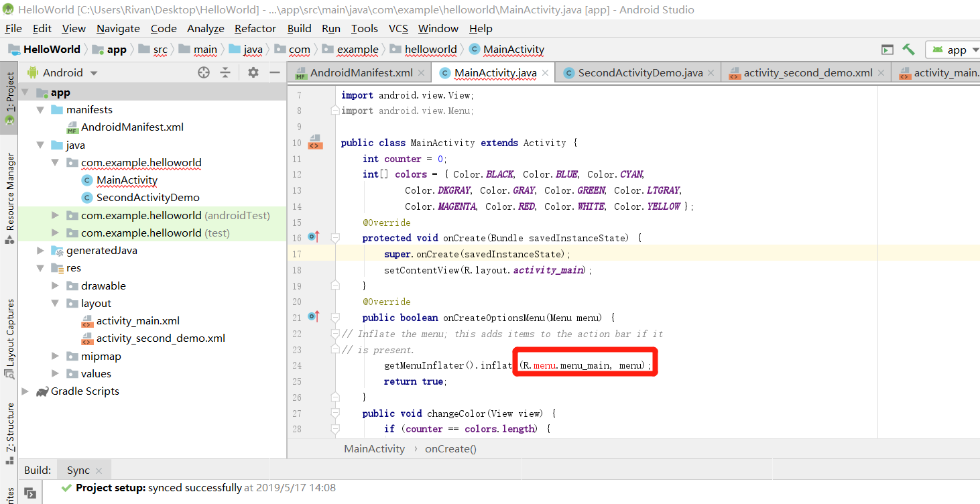Switch to the SecondActivityDemo.java tab
980x504 pixels.
[x=639, y=73]
